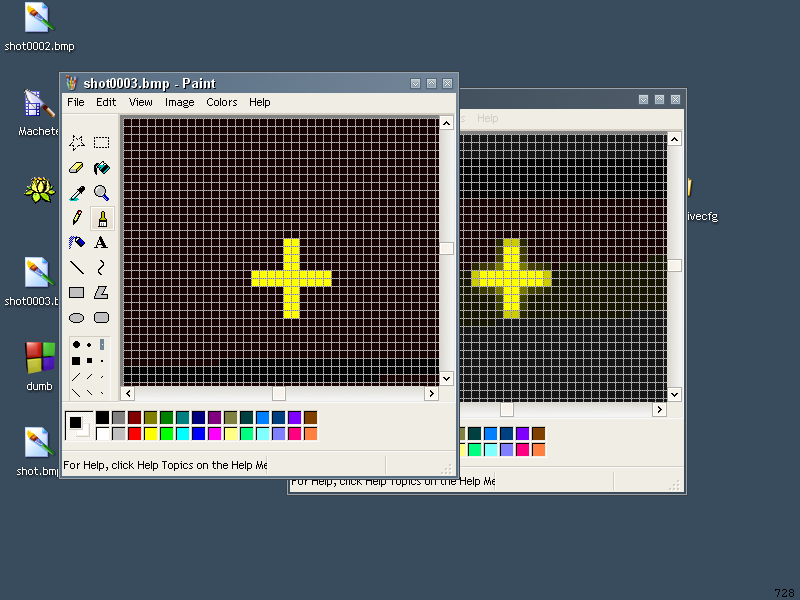Pick the yellow swatch in the front palette
The image size is (800, 600).
(x=151, y=433)
